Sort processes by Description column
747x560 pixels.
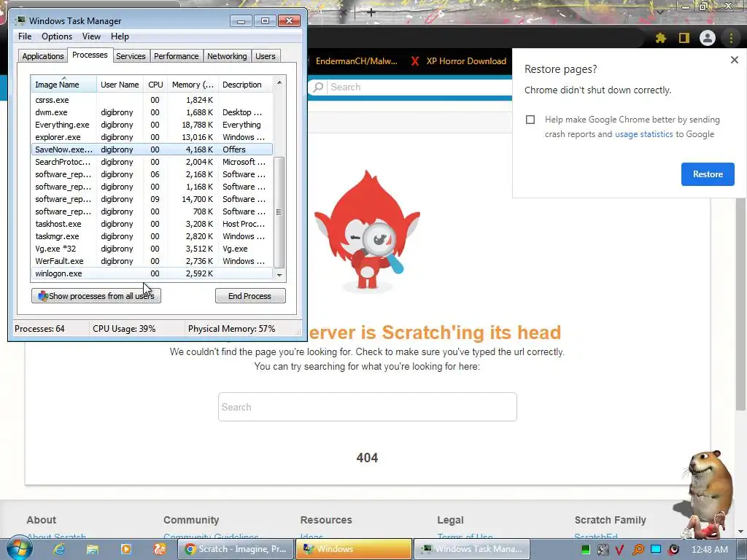246,85
